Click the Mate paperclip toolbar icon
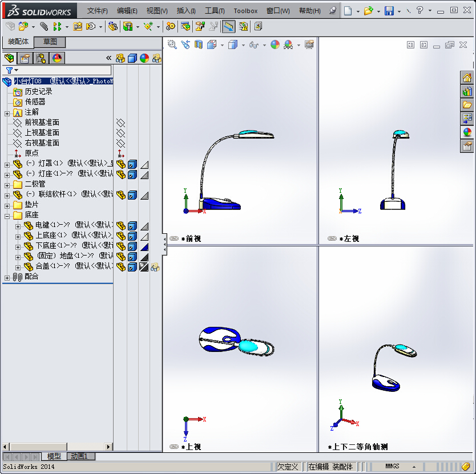Image resolution: width=476 pixels, height=474 pixels. pos(44,26)
